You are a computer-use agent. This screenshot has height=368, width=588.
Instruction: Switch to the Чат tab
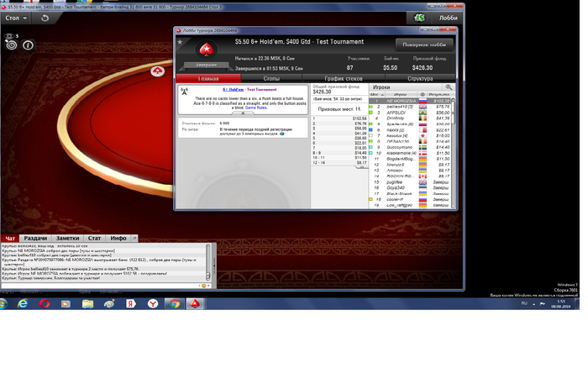[10, 239]
